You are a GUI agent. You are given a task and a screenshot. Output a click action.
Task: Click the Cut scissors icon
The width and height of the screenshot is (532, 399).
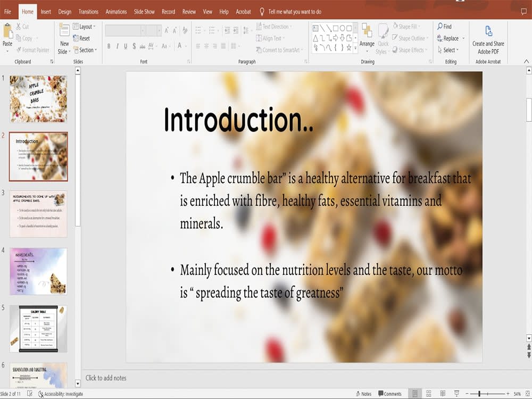pyautogui.click(x=18, y=27)
